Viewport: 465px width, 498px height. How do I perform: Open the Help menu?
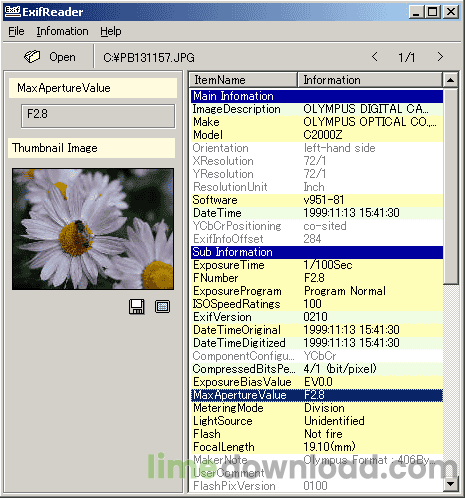(x=111, y=31)
